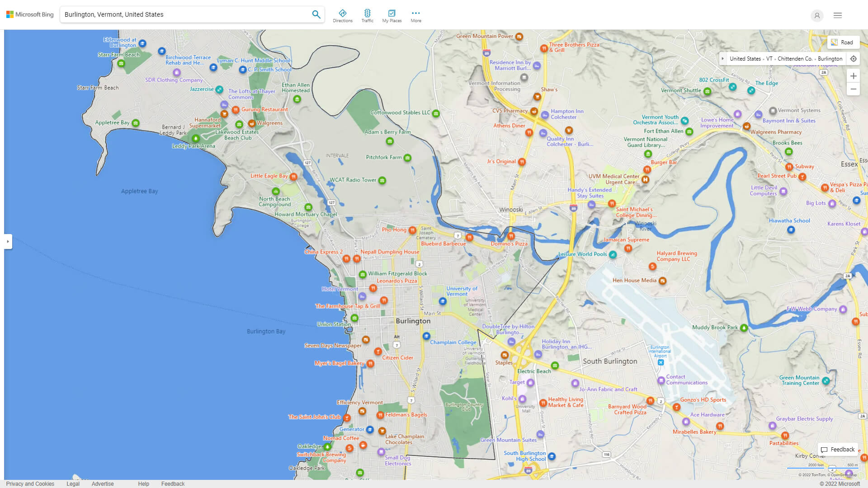Zoom out using the minus control
The height and width of the screenshot is (488, 868).
[854, 89]
